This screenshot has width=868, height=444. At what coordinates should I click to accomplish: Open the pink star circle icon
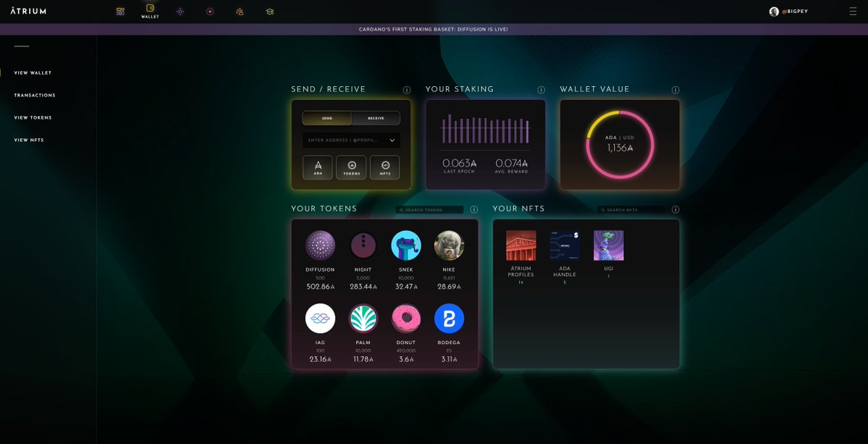point(210,12)
